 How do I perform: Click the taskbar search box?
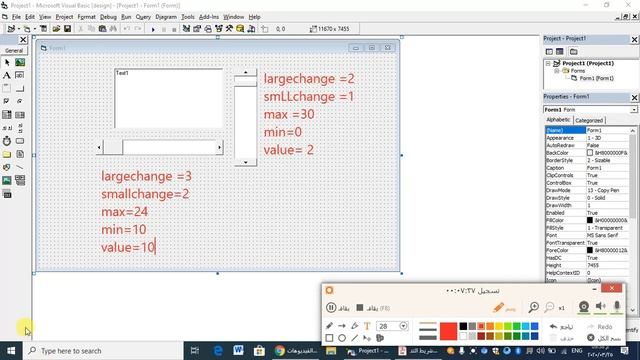tap(103, 351)
